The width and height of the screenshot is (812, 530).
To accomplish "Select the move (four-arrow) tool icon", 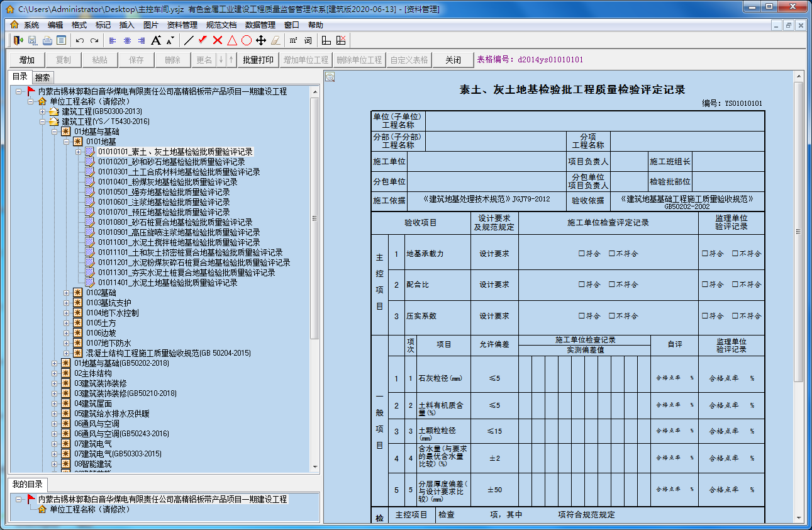I will [261, 40].
